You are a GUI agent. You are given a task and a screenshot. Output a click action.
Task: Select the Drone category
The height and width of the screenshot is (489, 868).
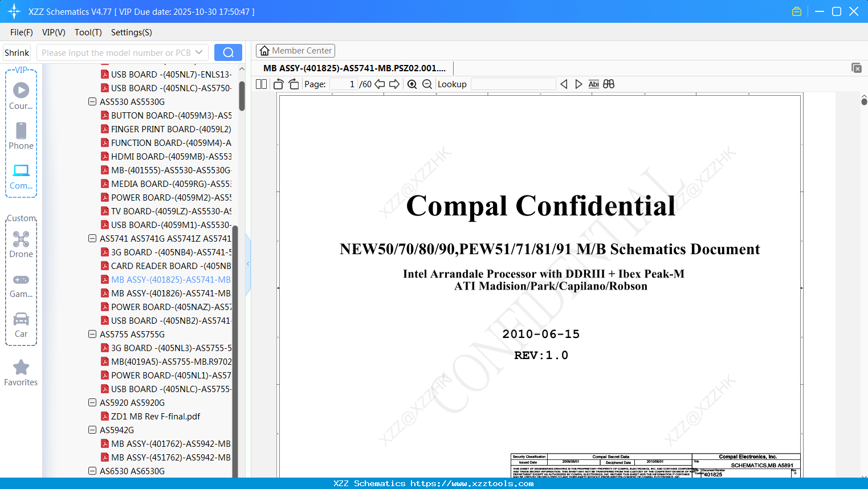(21, 244)
